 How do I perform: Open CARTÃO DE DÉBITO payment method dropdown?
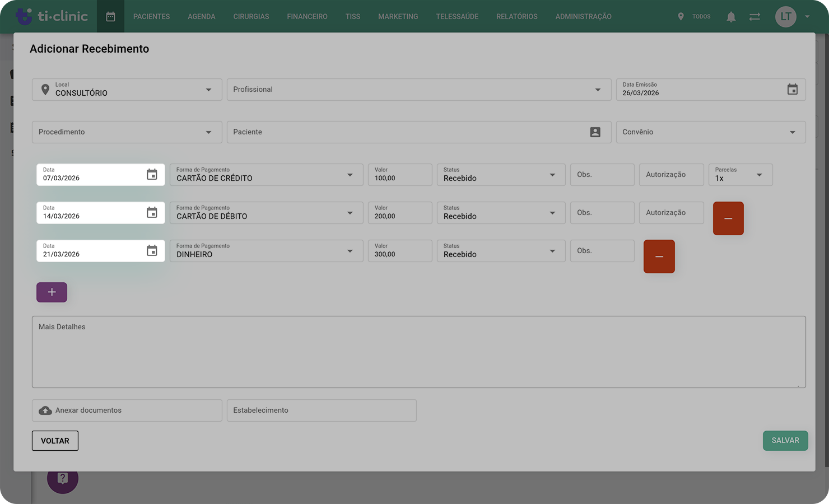coord(267,213)
